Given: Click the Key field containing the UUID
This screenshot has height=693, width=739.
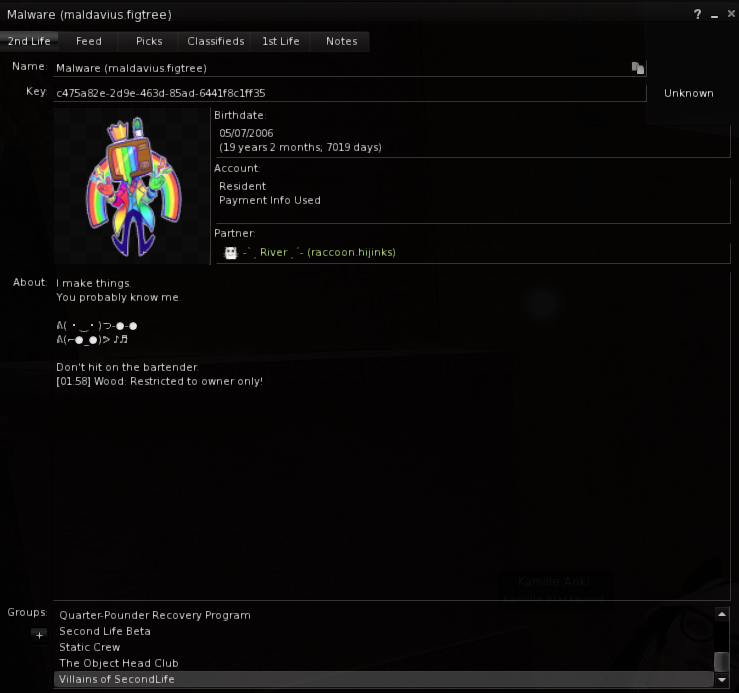Looking at the screenshot, I should 349,93.
